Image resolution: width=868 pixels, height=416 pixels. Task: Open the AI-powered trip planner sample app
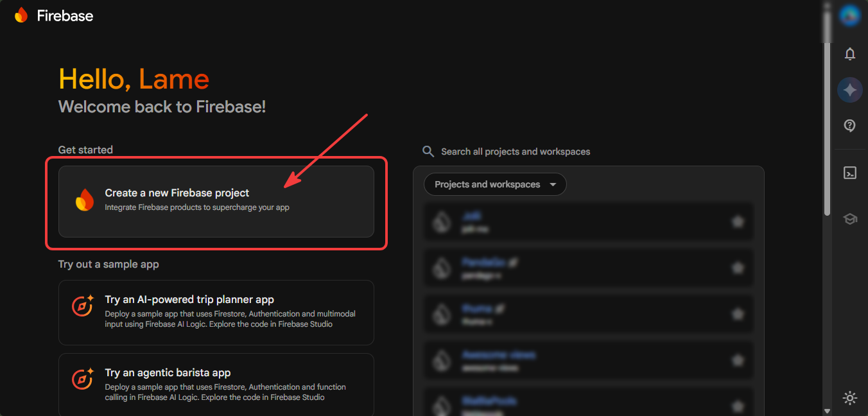pyautogui.click(x=216, y=313)
